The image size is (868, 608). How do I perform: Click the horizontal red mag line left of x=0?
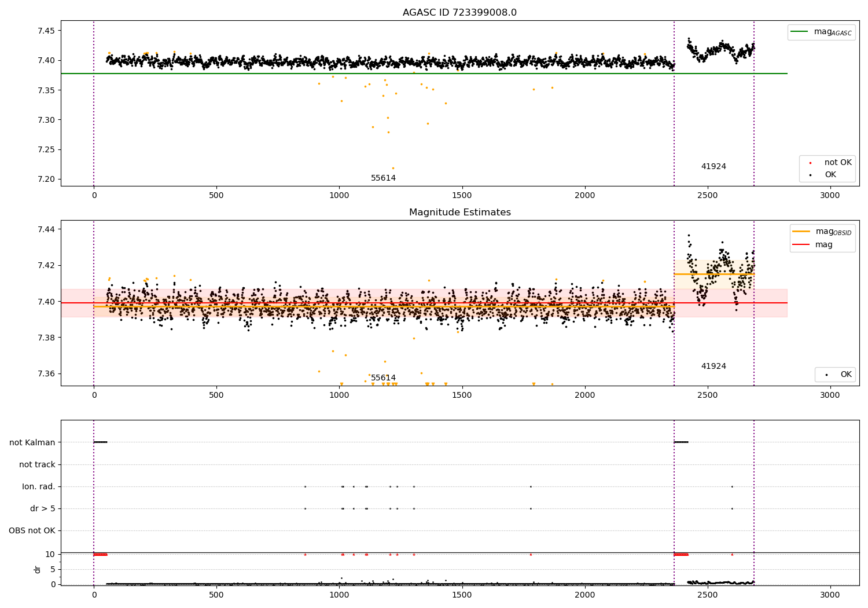click(x=77, y=303)
